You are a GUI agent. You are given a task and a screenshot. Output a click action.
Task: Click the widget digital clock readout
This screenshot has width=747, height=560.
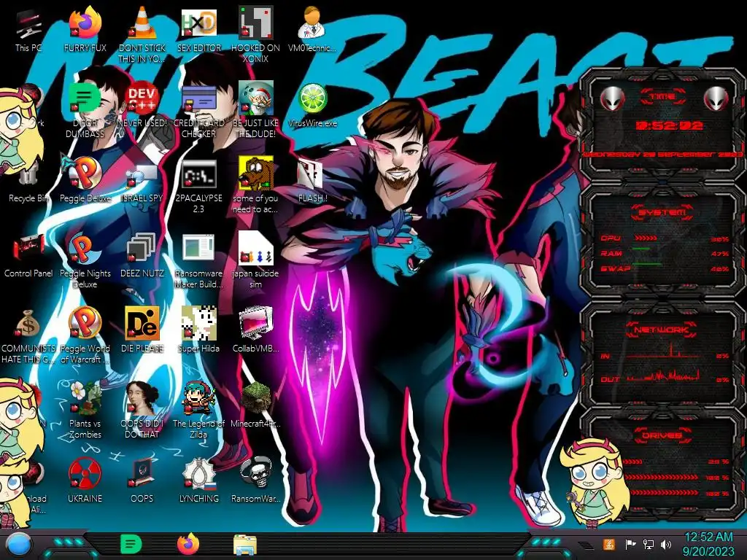tap(670, 125)
